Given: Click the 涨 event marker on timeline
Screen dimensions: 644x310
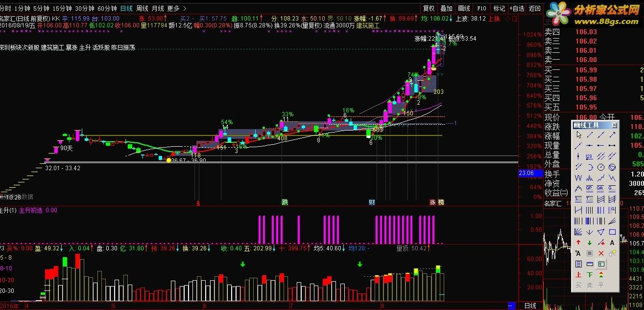Looking at the screenshot, I should pyautogui.click(x=433, y=202).
